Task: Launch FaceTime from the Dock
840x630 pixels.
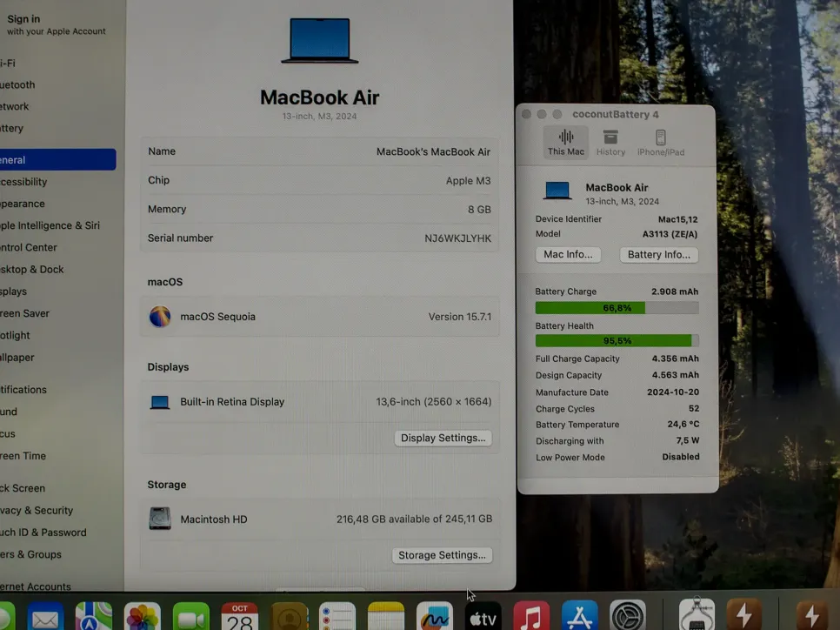Action: click(191, 618)
